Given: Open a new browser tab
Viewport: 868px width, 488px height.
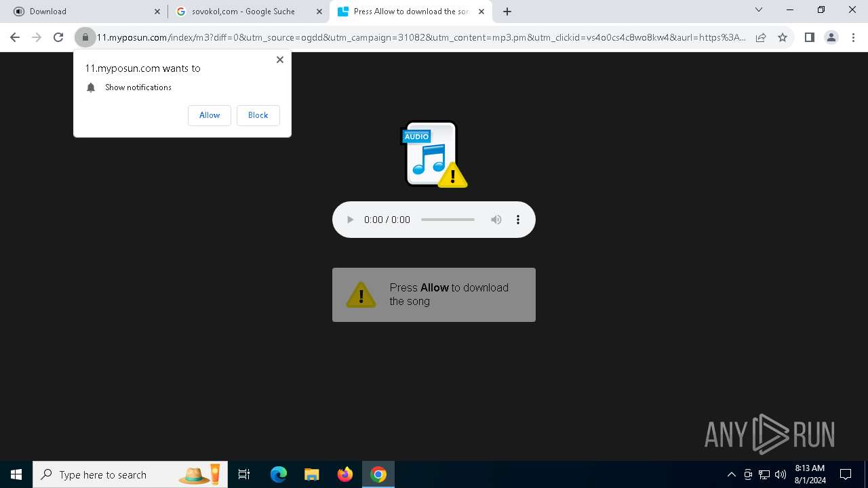Looking at the screenshot, I should point(507,12).
